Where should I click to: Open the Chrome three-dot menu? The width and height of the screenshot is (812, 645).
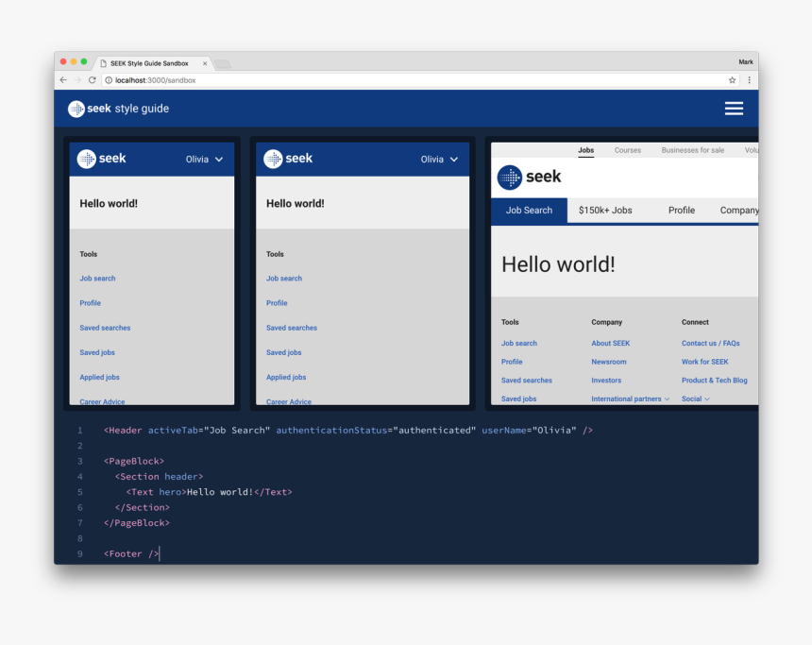(x=749, y=80)
